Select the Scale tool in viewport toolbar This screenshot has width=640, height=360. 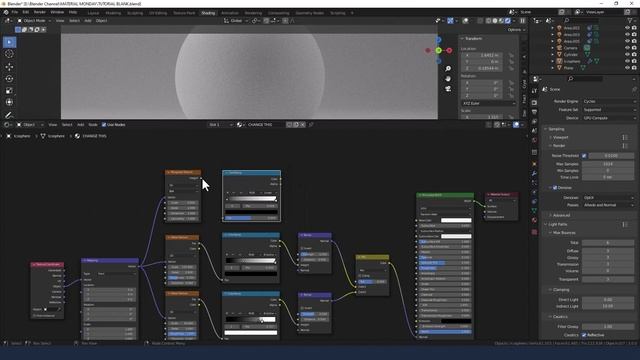[x=9, y=90]
